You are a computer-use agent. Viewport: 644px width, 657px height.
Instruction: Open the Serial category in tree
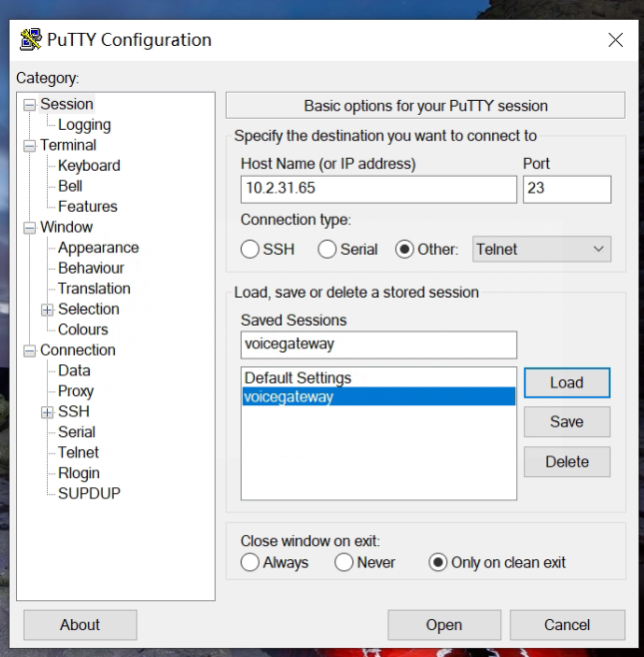(x=77, y=432)
